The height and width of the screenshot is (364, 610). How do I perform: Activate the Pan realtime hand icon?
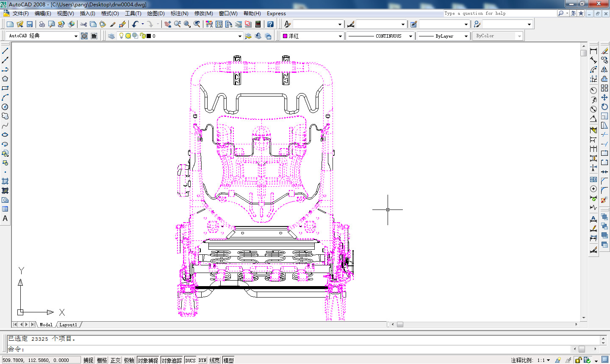pos(168,24)
